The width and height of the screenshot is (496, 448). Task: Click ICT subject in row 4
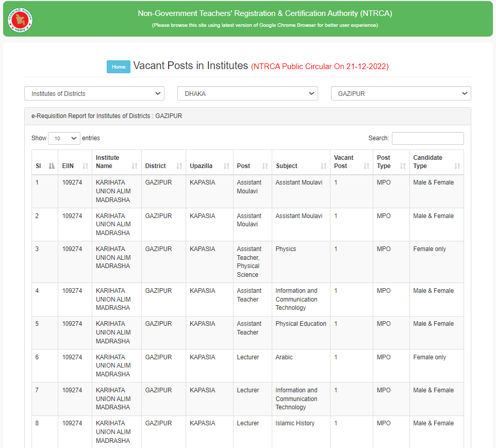tap(296, 300)
